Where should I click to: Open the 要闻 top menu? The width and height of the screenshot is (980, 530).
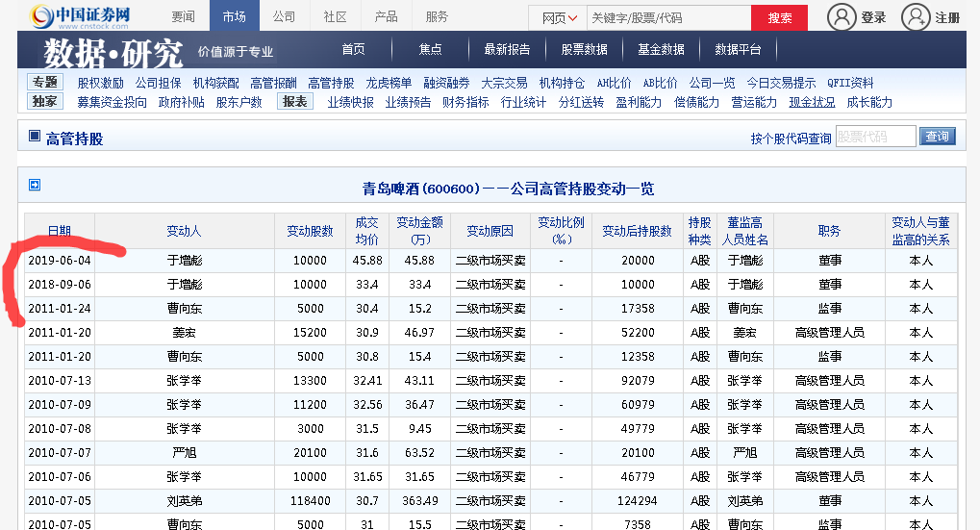[x=183, y=16]
